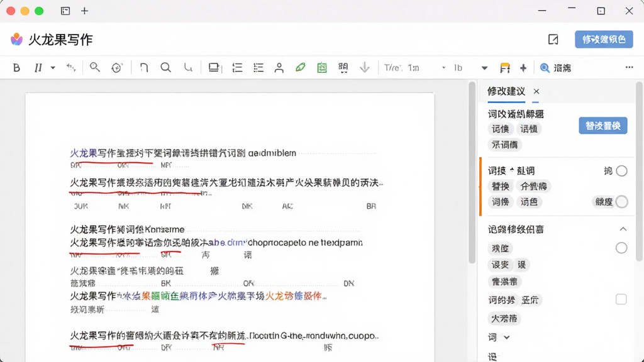Click the person icon in the toolbar

(279, 68)
